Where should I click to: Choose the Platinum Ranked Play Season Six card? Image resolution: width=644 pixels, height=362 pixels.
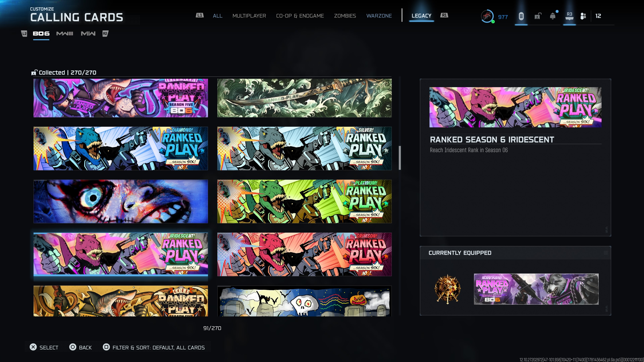coord(305,201)
